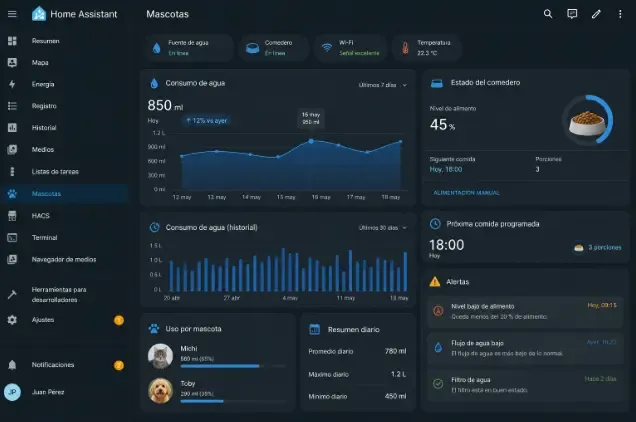
Task: Open Juan Pérez user profile
Action: tap(65, 392)
